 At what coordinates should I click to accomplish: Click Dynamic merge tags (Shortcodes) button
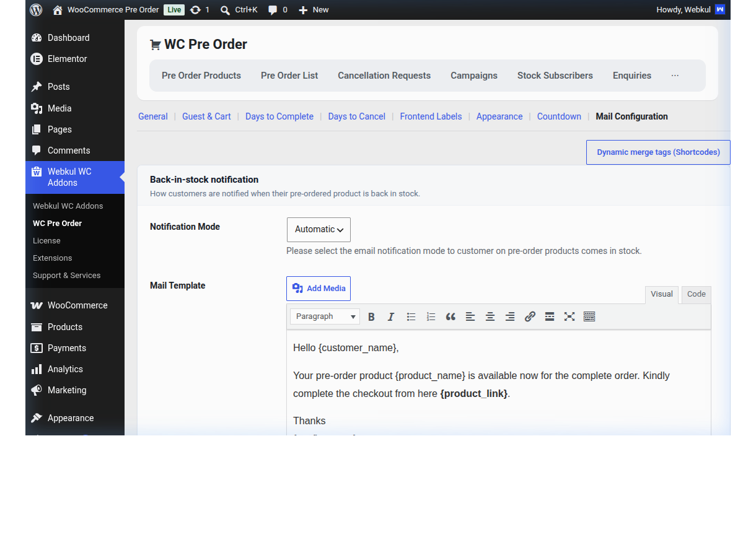point(658,152)
